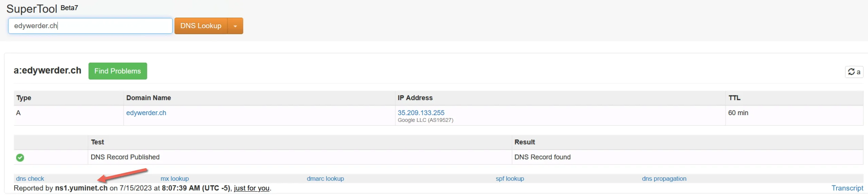Viewport: 868px width, 195px height.
Task: Open the spf lookup link
Action: point(510,179)
